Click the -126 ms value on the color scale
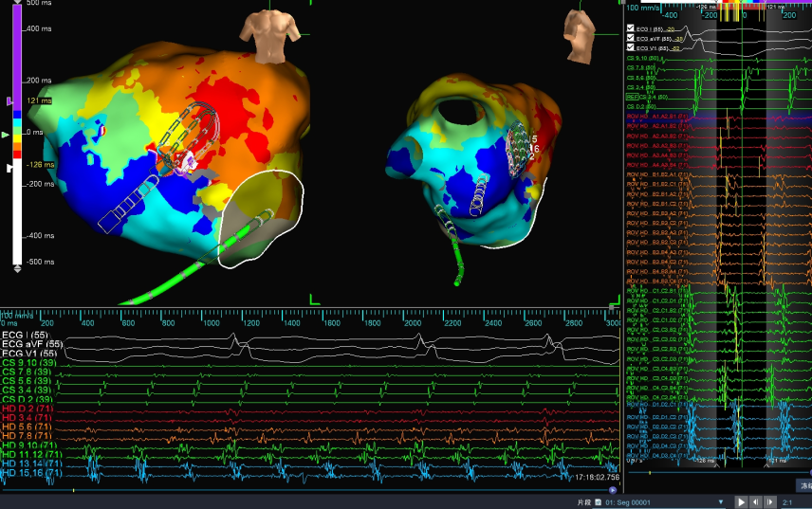The width and height of the screenshot is (812, 509). 41,165
